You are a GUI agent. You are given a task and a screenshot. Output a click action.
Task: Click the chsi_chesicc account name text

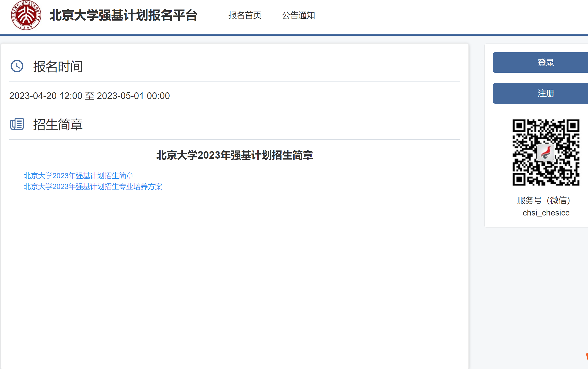coord(546,213)
